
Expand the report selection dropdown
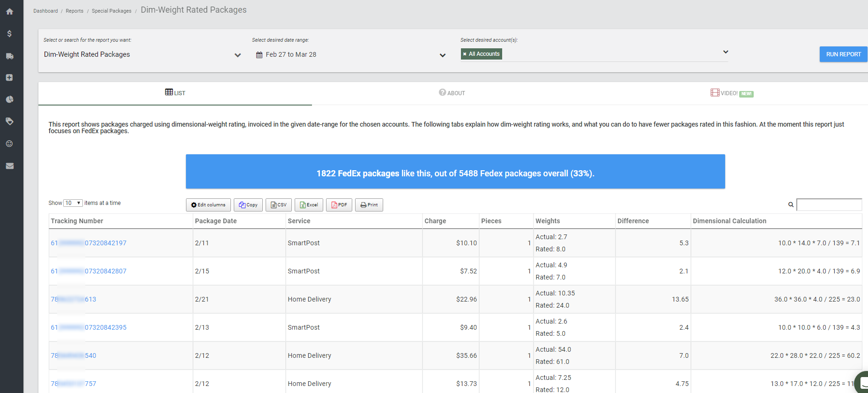click(237, 55)
